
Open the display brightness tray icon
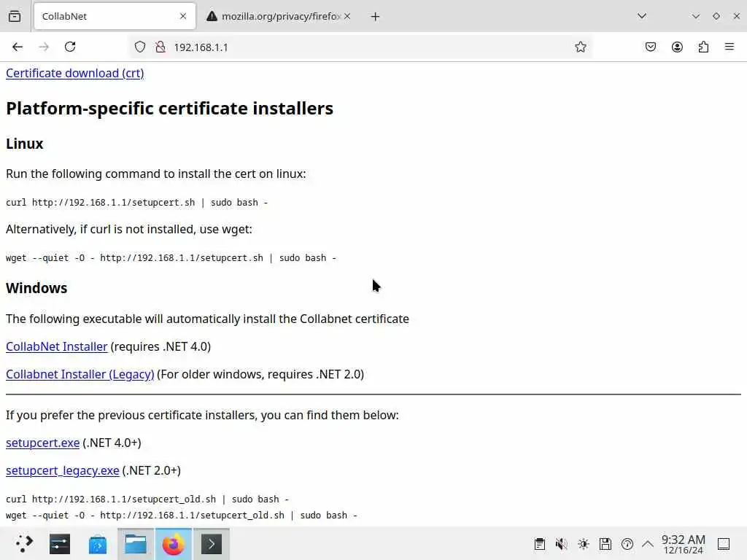583,544
